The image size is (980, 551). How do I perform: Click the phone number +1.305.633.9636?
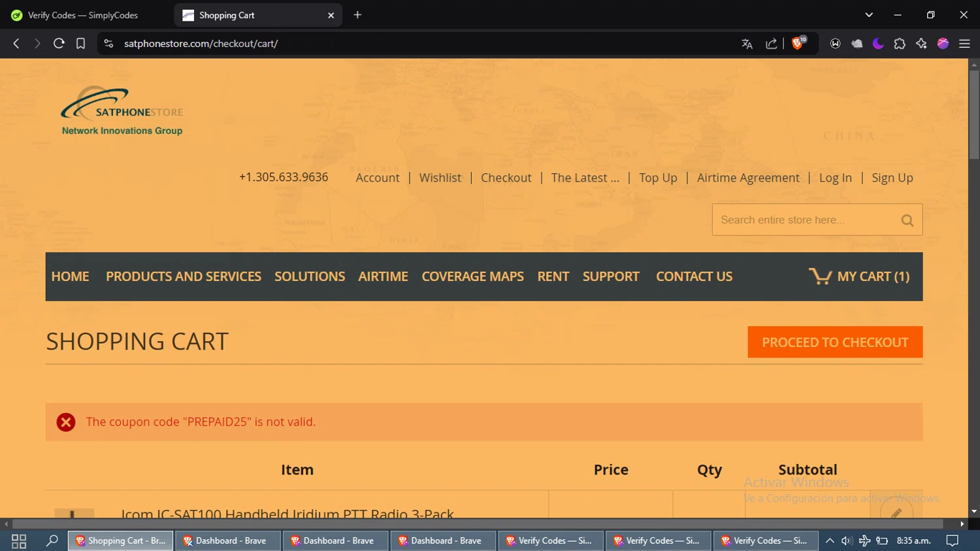(284, 177)
